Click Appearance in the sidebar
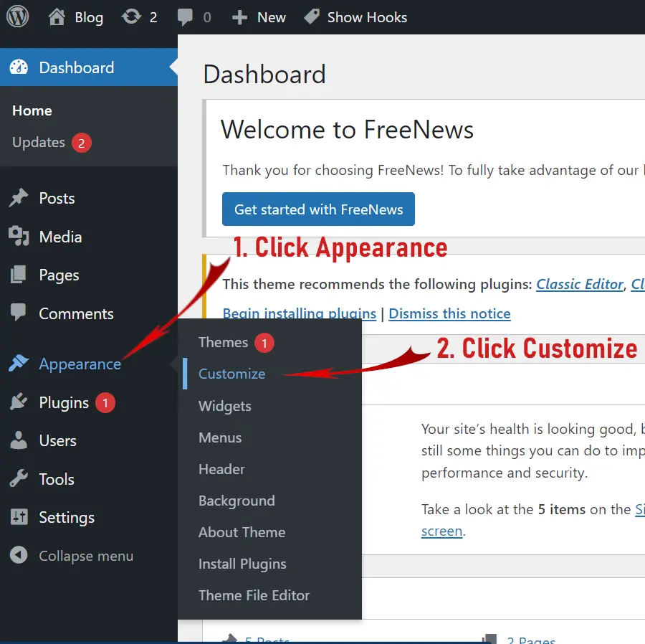645x644 pixels. pos(80,364)
